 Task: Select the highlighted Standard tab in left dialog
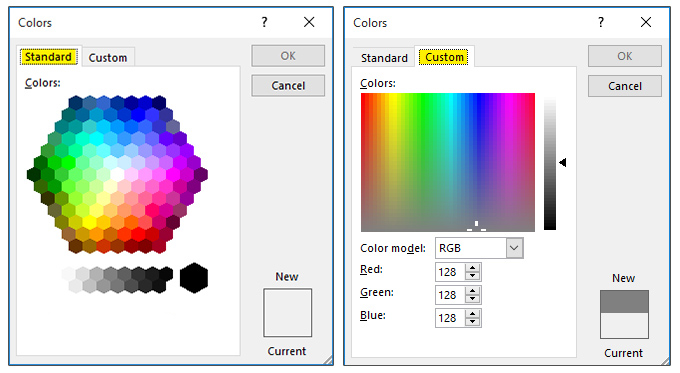click(x=48, y=57)
